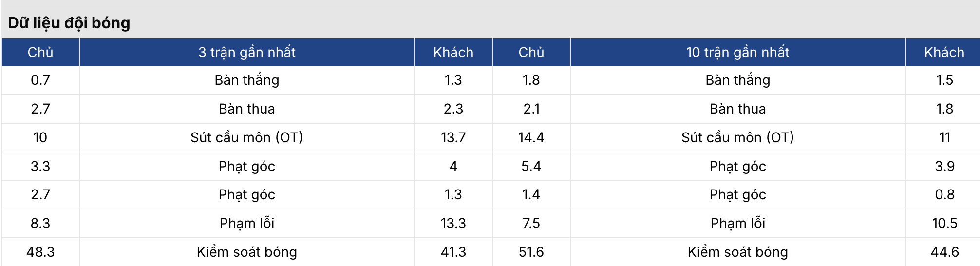Select the 3.9 corner value cell
This screenshot has height=266, width=980.
(944, 166)
